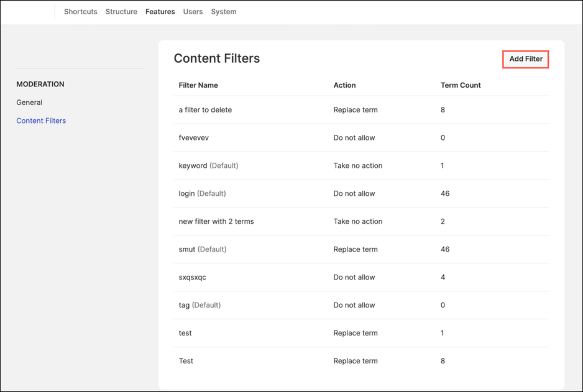583x392 pixels.
Task: Click 'Take no action' in keyword row
Action: 357,166
